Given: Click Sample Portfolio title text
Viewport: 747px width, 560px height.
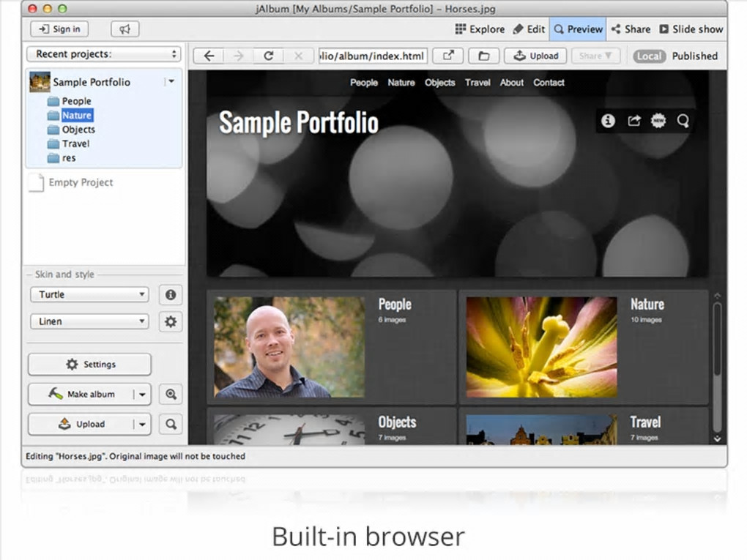Looking at the screenshot, I should click(x=299, y=123).
